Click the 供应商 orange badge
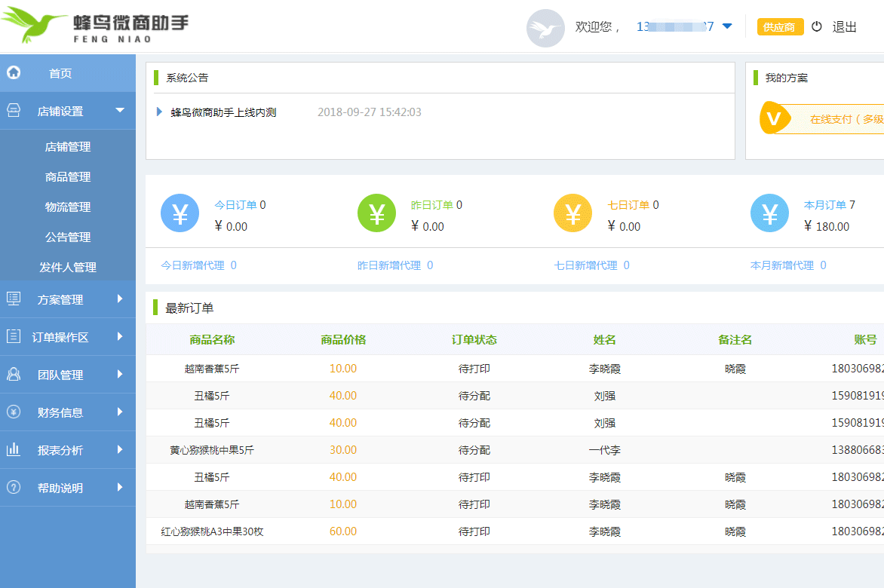The image size is (884, 588). coord(780,27)
